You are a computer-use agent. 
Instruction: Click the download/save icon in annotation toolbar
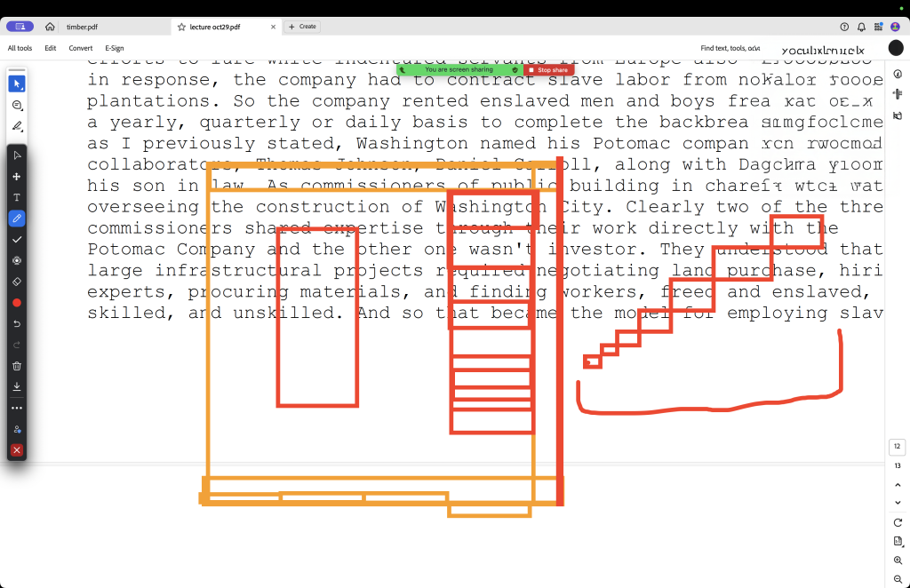coord(17,386)
